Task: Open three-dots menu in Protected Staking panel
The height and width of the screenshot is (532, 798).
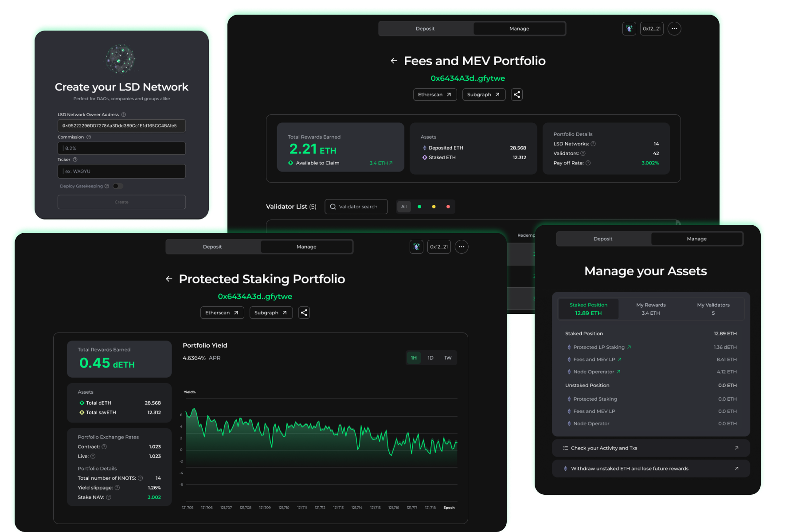Action: point(461,247)
